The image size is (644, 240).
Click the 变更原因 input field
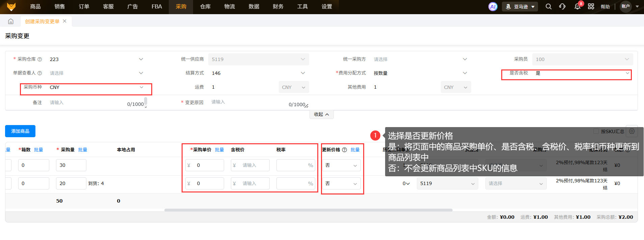click(x=250, y=102)
